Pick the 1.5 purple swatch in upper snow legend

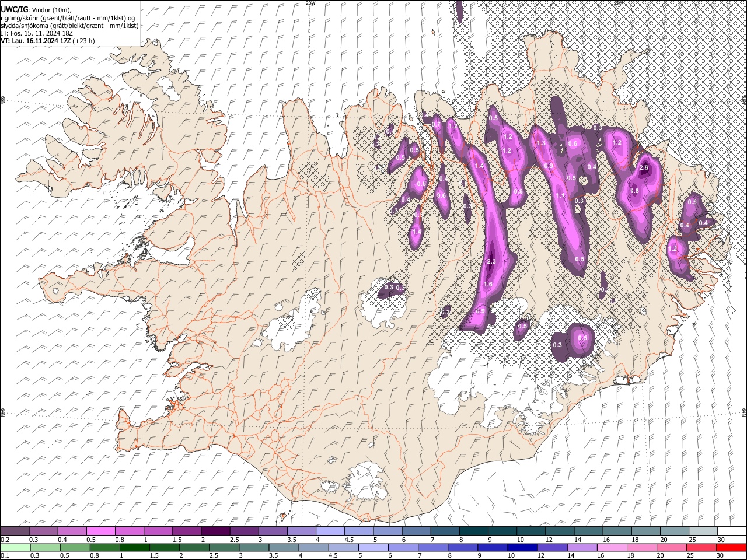coord(187,531)
